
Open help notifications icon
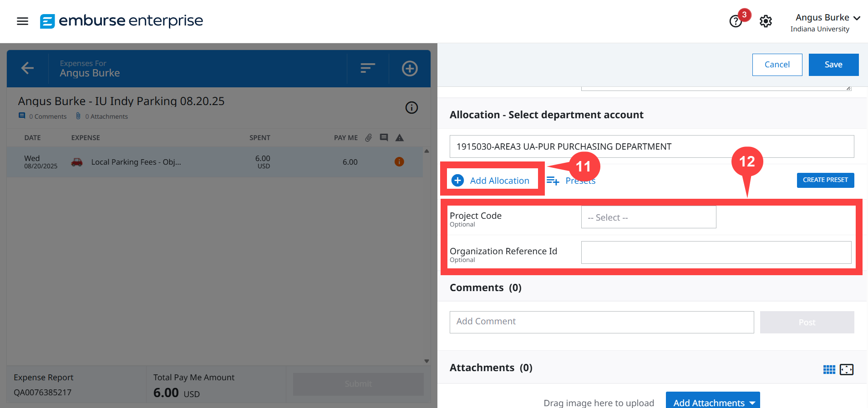pyautogui.click(x=736, y=21)
